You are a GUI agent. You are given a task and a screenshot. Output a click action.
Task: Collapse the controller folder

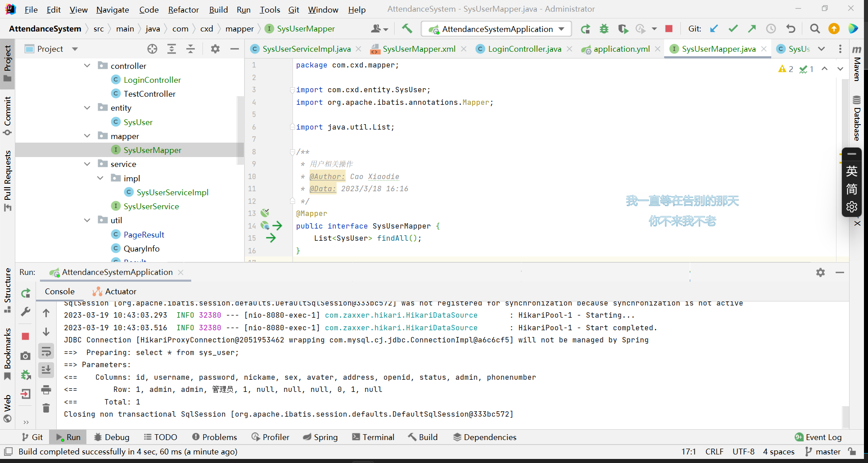point(87,66)
